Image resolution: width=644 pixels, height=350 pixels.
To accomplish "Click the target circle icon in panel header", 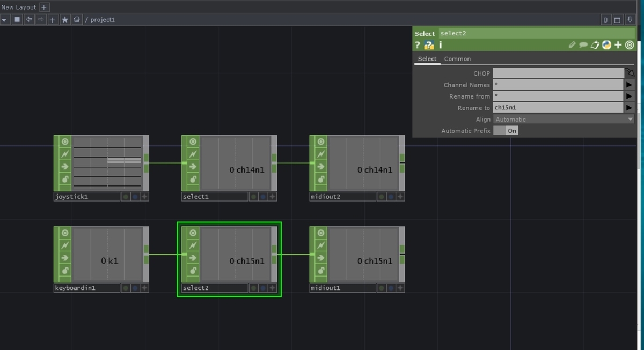I will [x=630, y=45].
